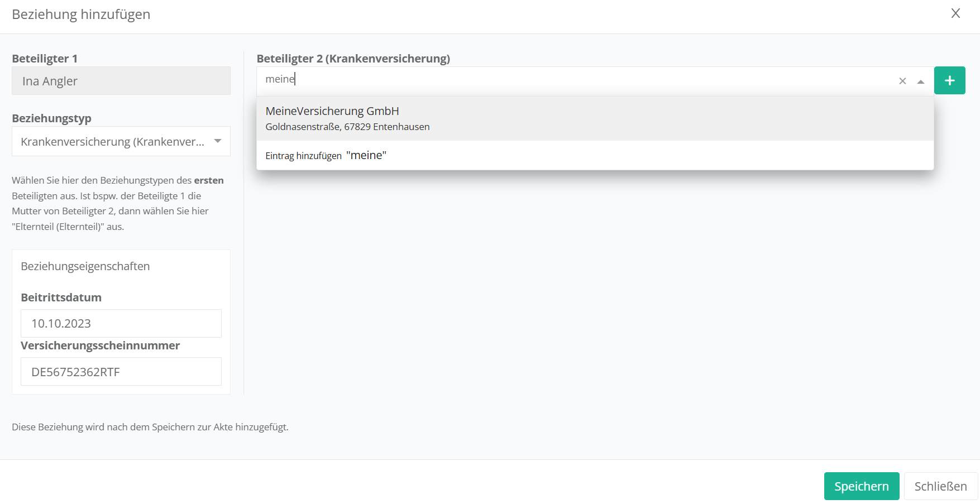Click the 'Beitrittsdatum' label

click(61, 297)
